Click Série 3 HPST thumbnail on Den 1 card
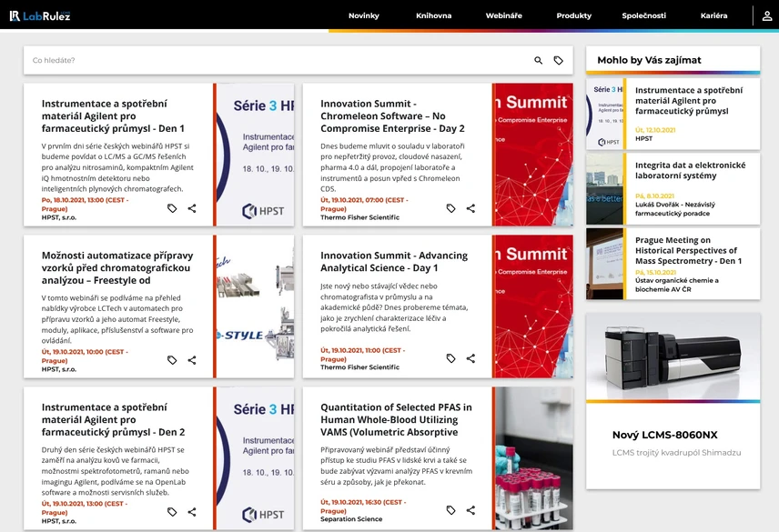Viewport: 779px width, 532px height. point(256,155)
